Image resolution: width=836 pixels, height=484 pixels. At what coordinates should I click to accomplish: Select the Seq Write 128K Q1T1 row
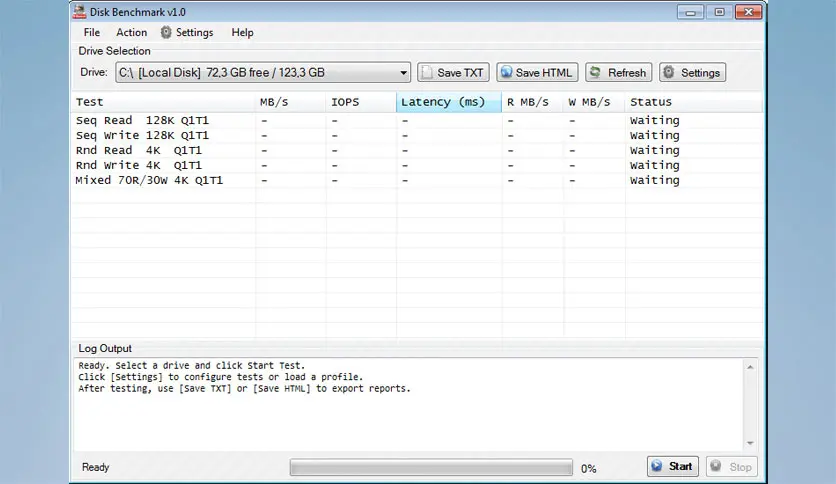tap(417, 135)
